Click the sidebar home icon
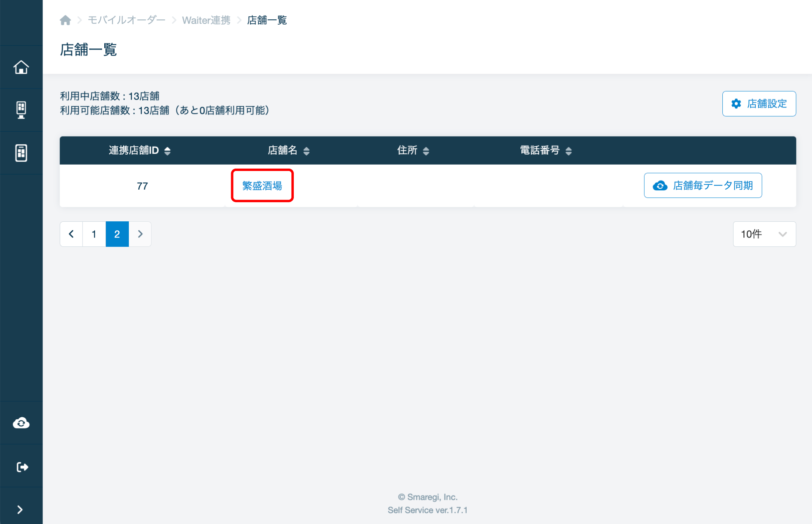The image size is (812, 524). point(21,67)
